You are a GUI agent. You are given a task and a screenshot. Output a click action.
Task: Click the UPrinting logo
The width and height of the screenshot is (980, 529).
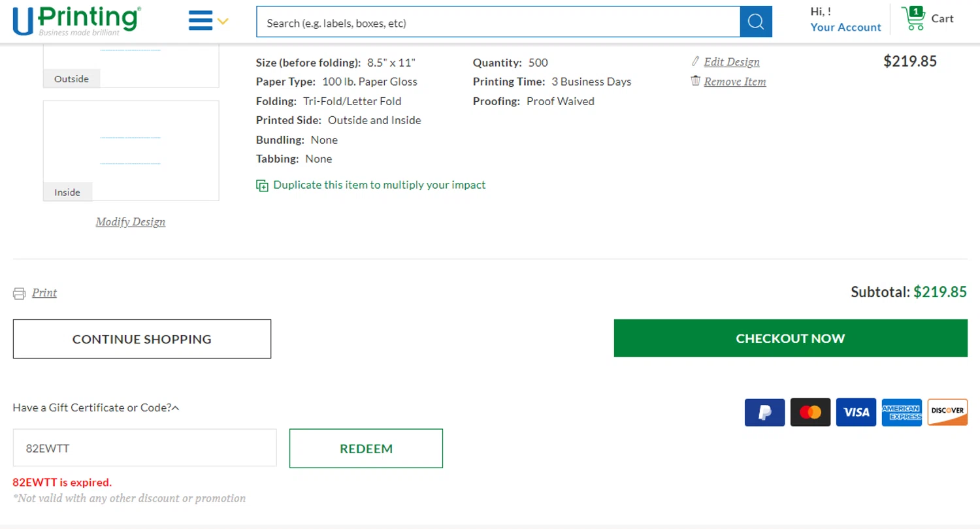pyautogui.click(x=76, y=21)
